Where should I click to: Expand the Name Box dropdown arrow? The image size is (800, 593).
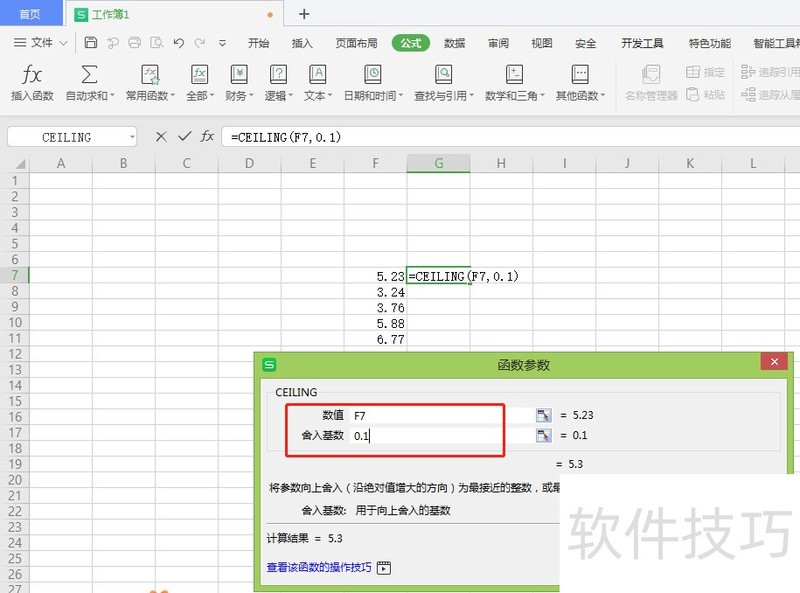point(132,137)
